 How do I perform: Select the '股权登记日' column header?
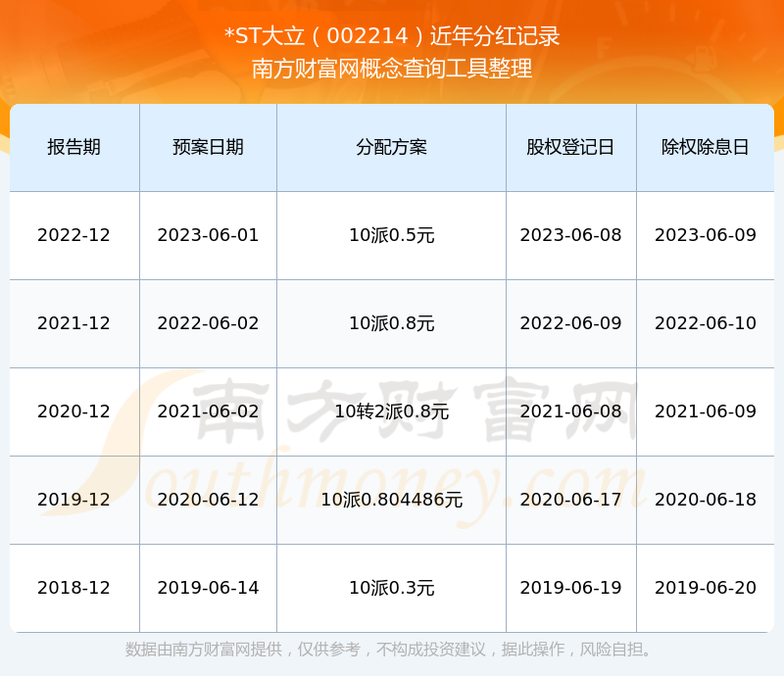point(570,147)
